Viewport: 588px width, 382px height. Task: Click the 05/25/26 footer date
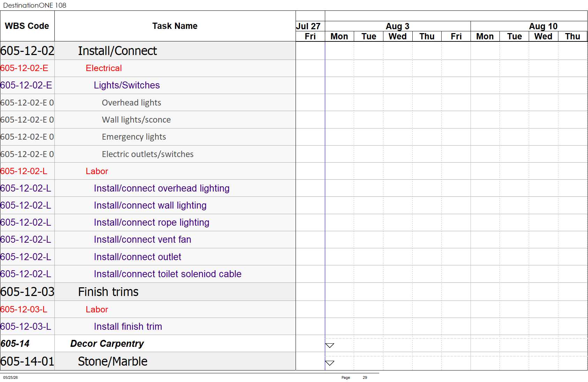[x=10, y=377]
